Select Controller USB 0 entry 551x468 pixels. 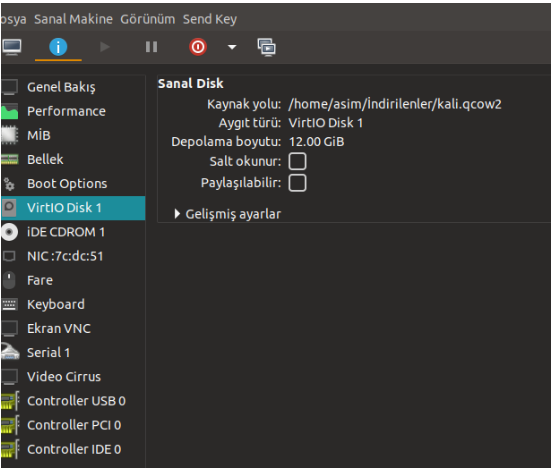[x=73, y=401]
